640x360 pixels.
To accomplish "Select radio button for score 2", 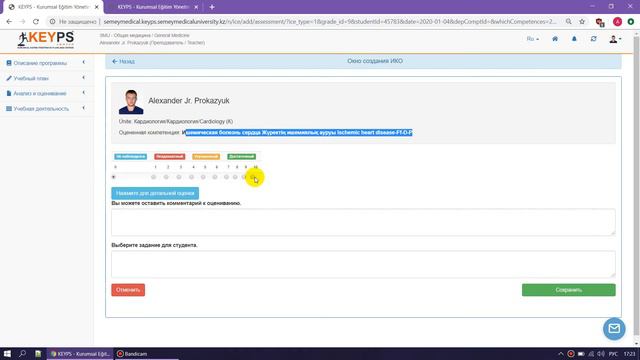I will click(166, 177).
